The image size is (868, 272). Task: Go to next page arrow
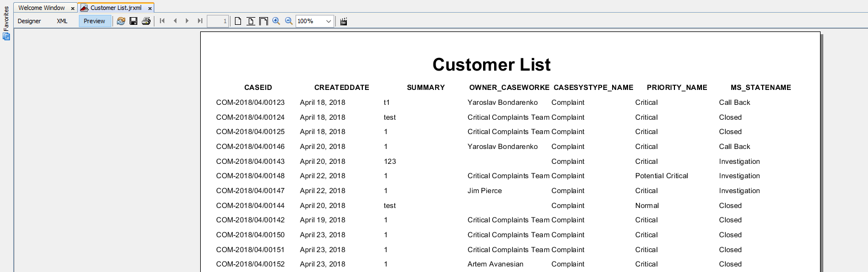[187, 21]
